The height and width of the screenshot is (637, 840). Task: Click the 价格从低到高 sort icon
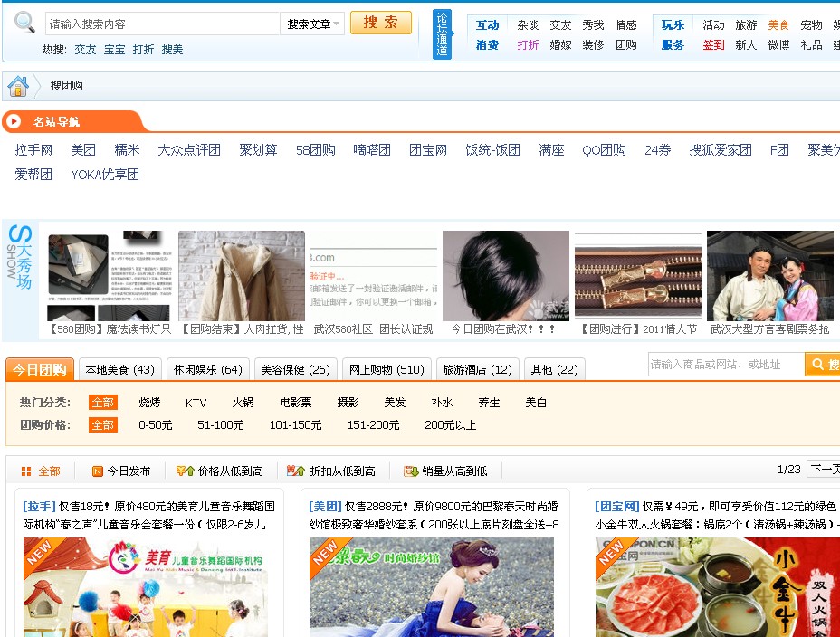186,471
